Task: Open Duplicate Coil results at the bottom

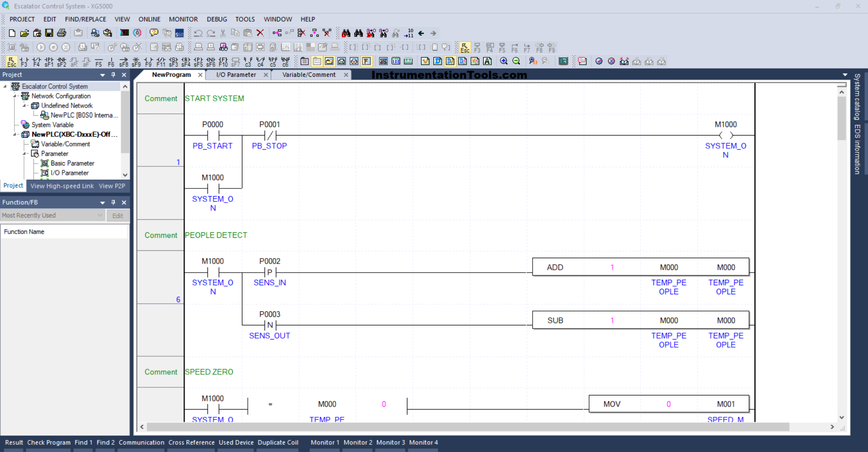Action: (278, 443)
